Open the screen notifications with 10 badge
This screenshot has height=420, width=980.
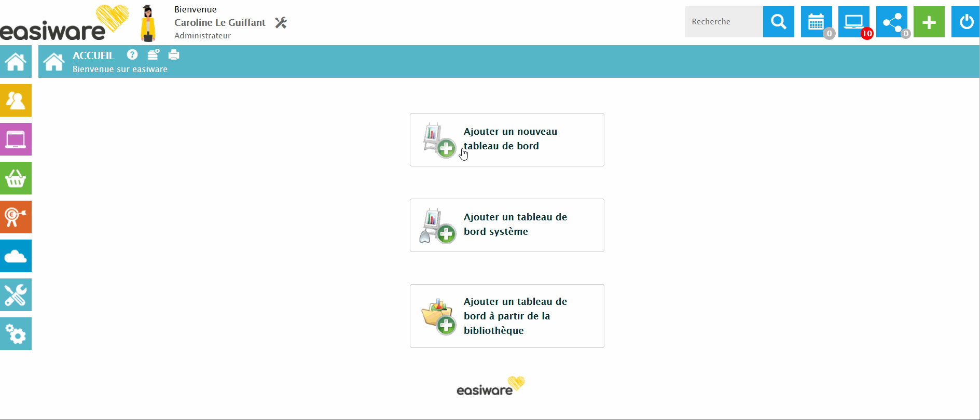point(853,22)
